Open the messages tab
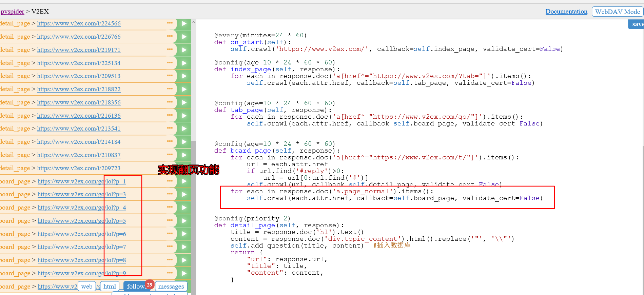Image resolution: width=644 pixels, height=295 pixels. [x=171, y=287]
